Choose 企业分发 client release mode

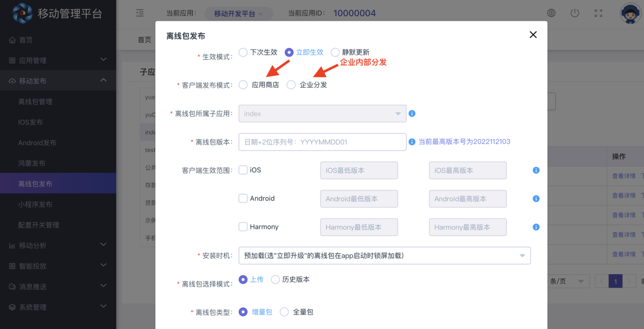pos(291,85)
